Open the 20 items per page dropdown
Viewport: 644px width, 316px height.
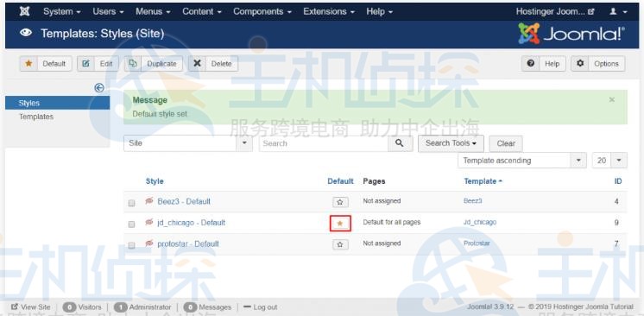(609, 161)
